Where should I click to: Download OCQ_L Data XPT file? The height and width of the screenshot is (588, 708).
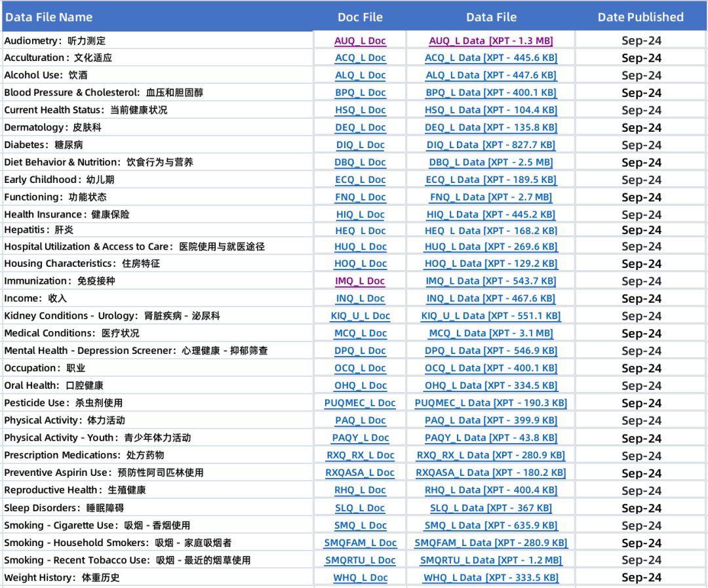coord(491,368)
